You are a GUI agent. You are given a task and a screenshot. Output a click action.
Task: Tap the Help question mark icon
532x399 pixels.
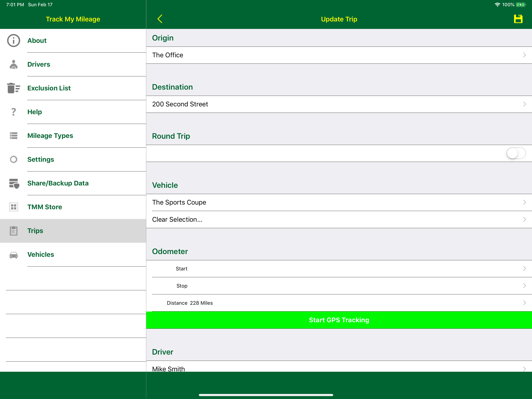[13, 112]
